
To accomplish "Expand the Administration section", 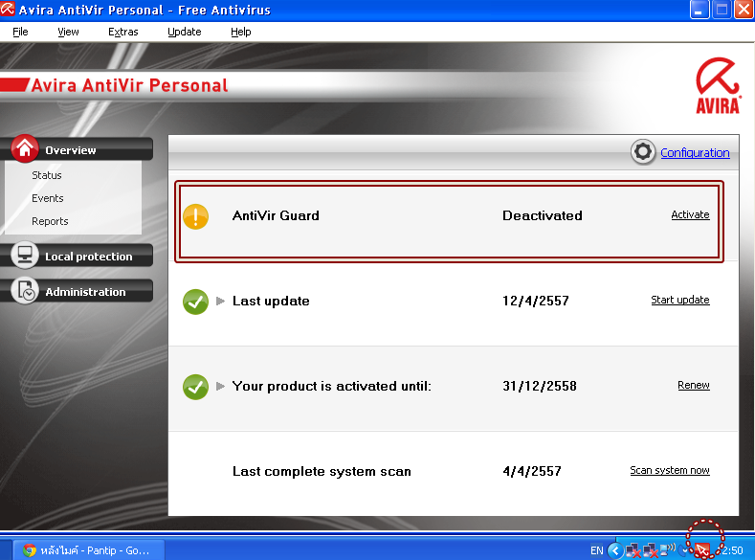I will (78, 291).
